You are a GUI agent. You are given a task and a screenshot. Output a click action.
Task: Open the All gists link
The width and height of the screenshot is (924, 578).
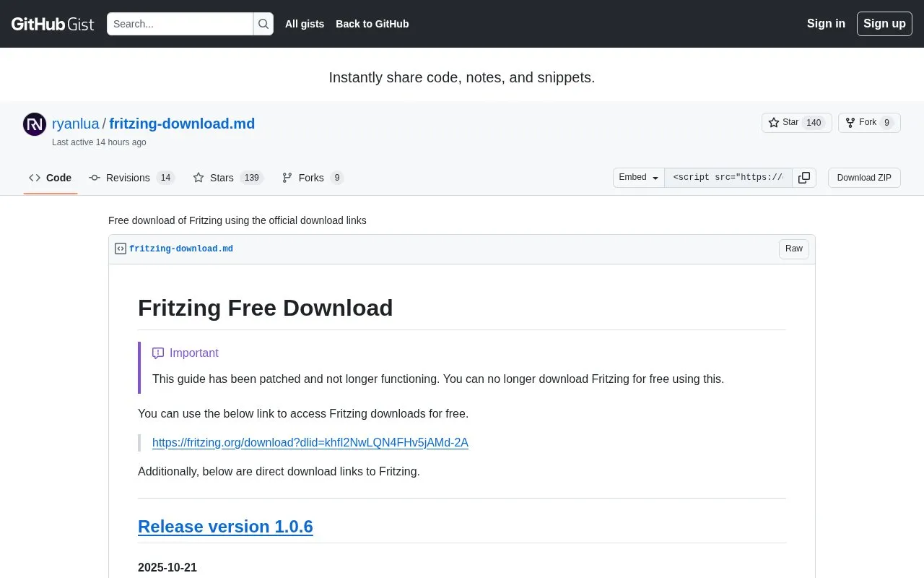(x=305, y=24)
